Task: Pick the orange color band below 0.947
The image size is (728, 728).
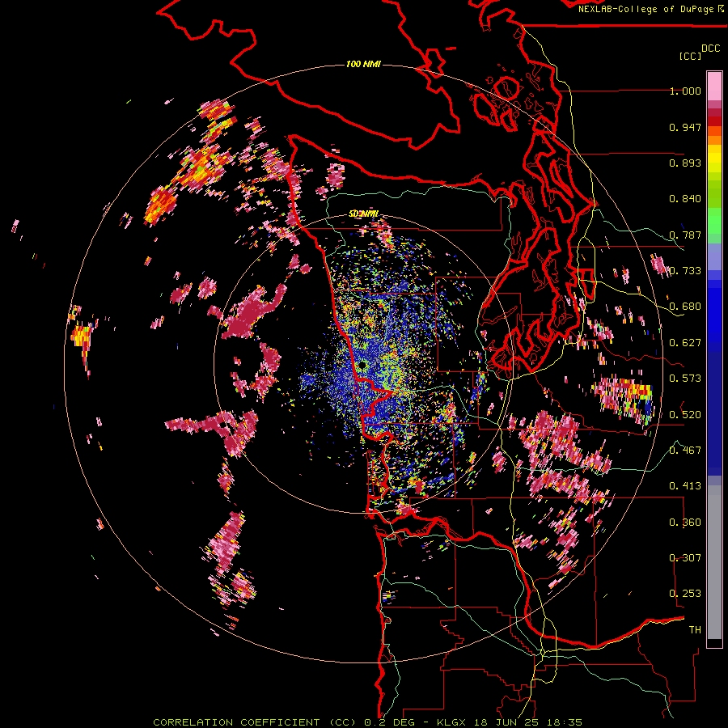Action: pos(714,140)
